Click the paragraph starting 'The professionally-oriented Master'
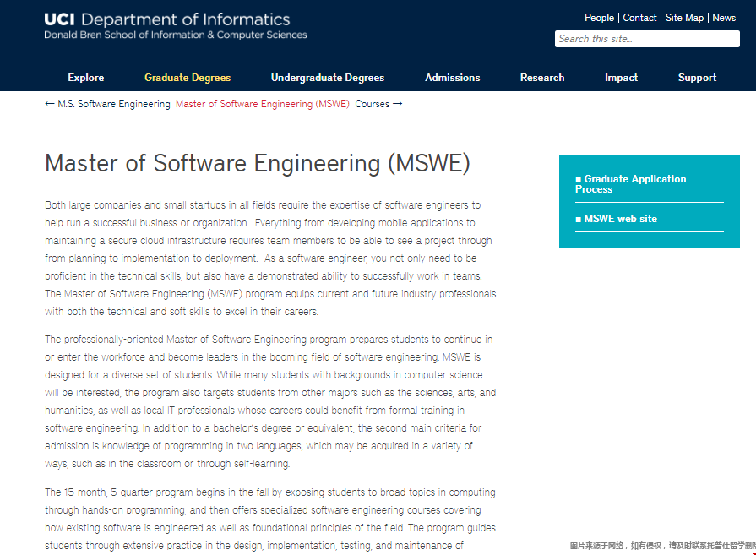 tap(270, 401)
